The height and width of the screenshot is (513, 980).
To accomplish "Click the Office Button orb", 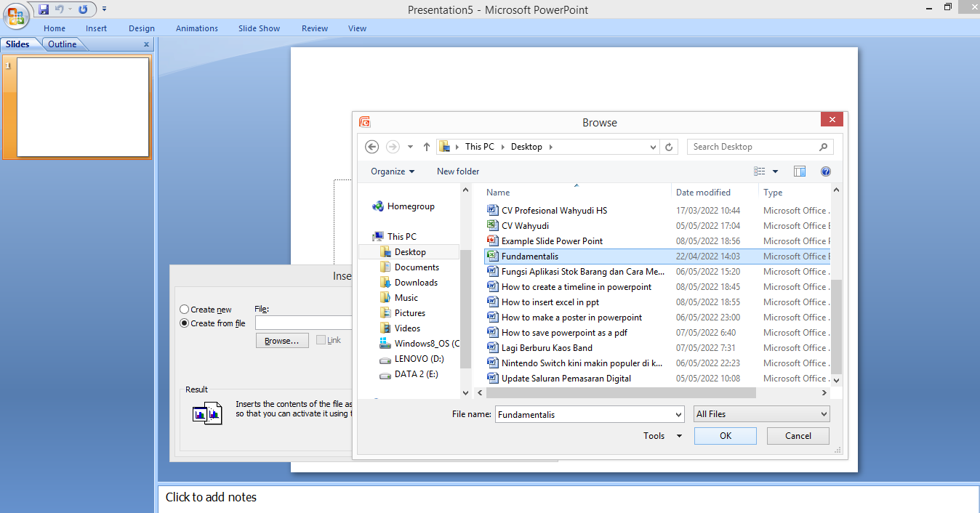I will click(x=16, y=15).
